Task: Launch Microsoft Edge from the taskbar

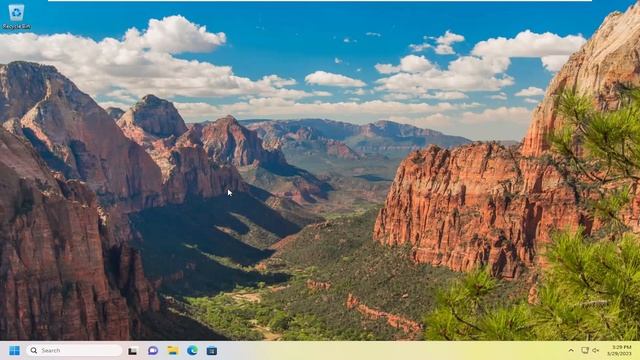Action: pos(192,351)
